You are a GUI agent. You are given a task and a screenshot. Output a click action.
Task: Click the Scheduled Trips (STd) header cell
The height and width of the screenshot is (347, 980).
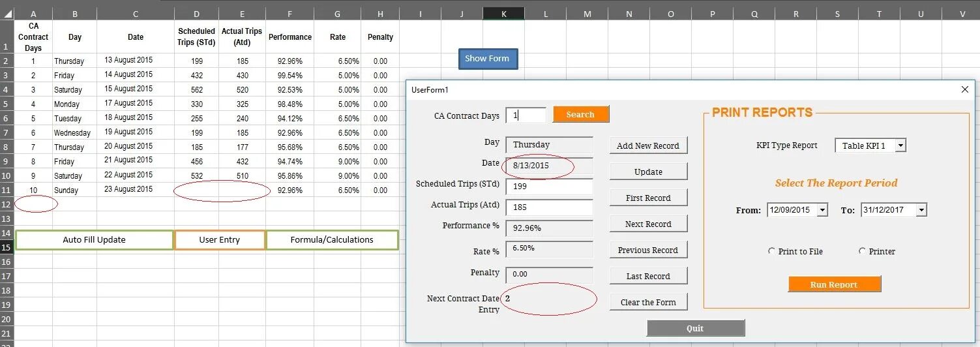pyautogui.click(x=196, y=37)
